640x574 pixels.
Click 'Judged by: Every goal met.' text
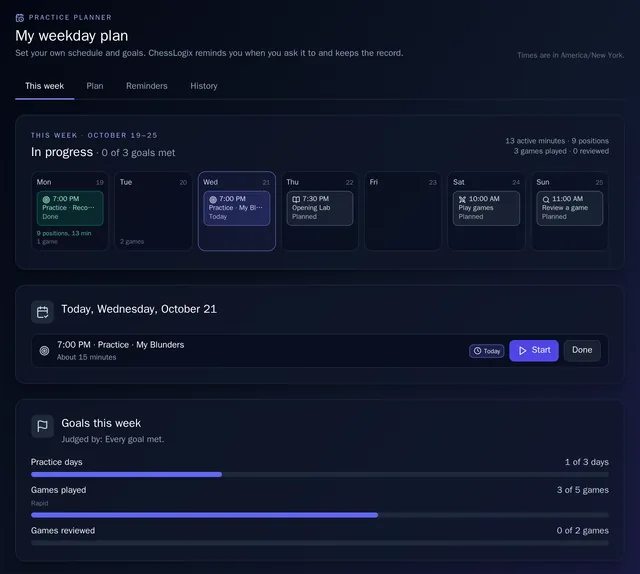coord(113,439)
